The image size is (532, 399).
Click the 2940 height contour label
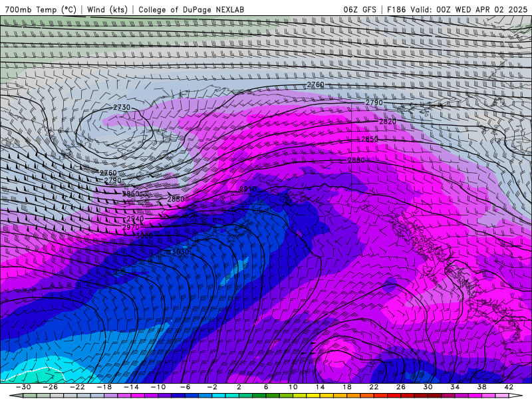135,219
